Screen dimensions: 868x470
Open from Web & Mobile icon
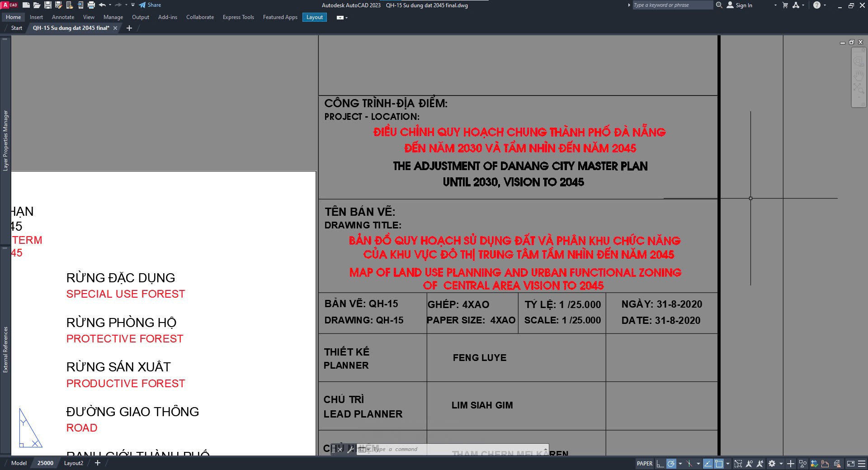(x=69, y=5)
